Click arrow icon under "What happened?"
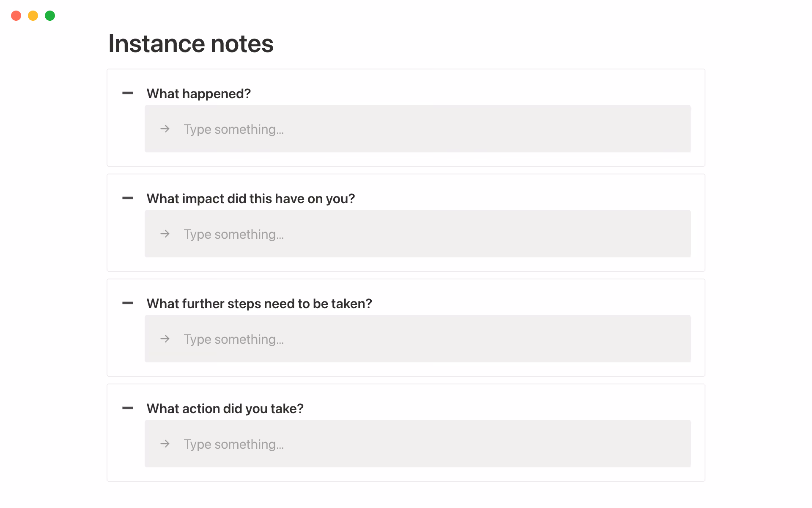 [165, 129]
